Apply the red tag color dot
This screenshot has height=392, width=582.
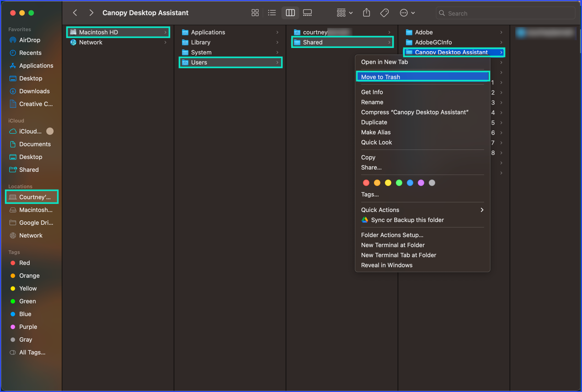pyautogui.click(x=366, y=183)
